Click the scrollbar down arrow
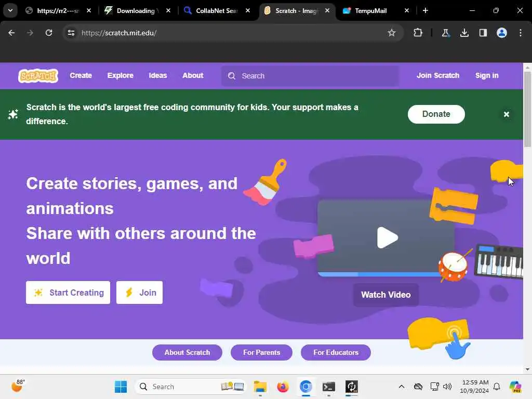532x399 pixels. 527,369
